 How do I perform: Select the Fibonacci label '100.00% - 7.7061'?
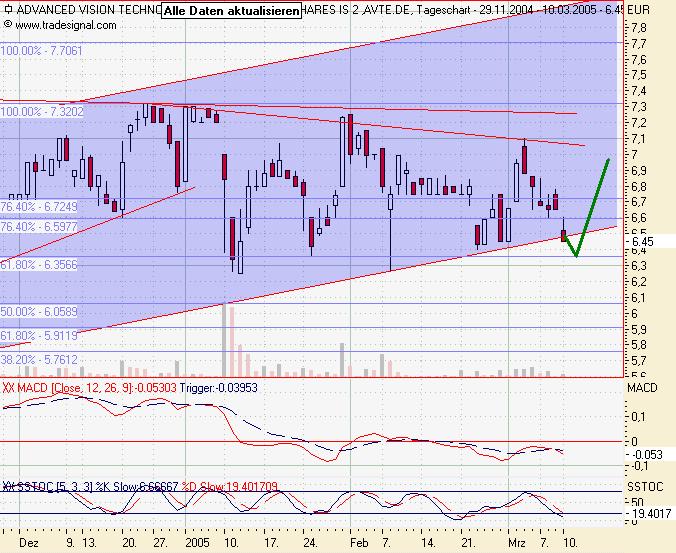(x=41, y=51)
